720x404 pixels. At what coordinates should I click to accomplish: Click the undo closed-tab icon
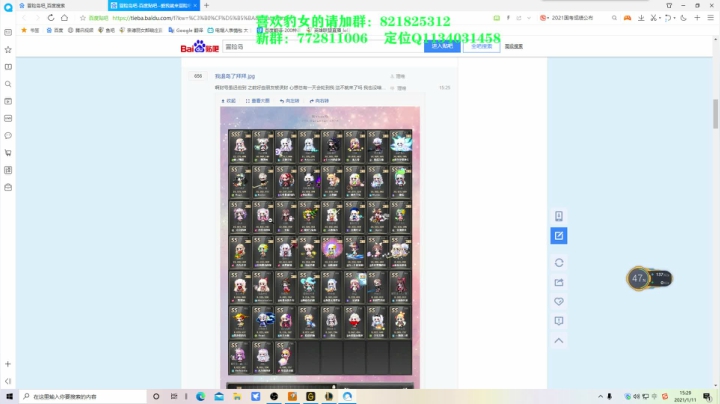coord(668,17)
